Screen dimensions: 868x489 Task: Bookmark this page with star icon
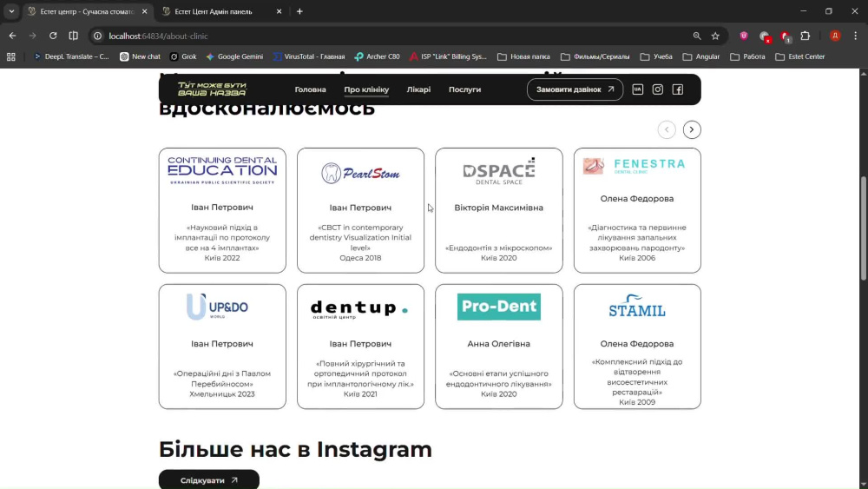click(715, 36)
